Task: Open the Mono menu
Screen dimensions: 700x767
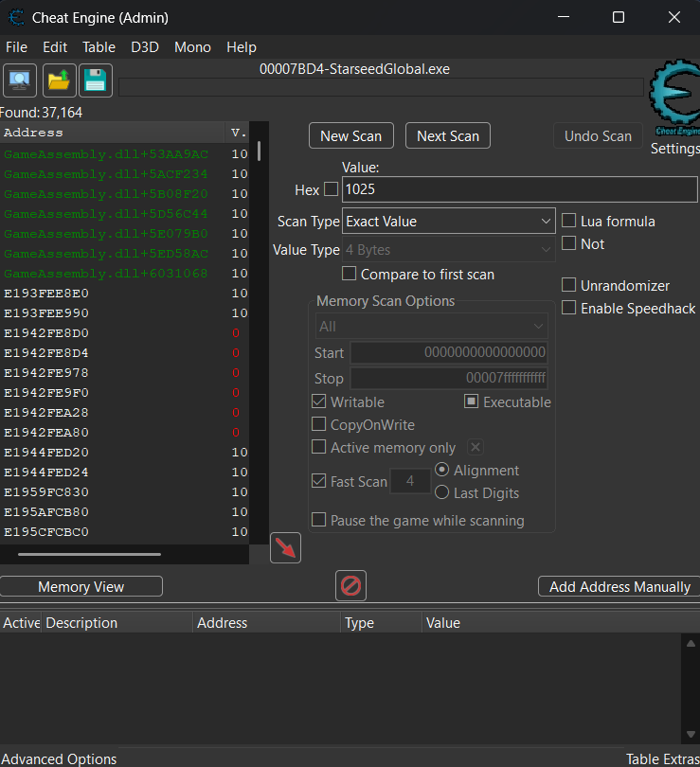Action: point(192,46)
